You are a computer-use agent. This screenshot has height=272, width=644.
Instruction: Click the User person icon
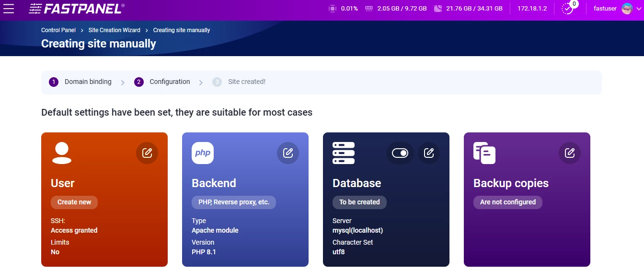pyautogui.click(x=61, y=153)
